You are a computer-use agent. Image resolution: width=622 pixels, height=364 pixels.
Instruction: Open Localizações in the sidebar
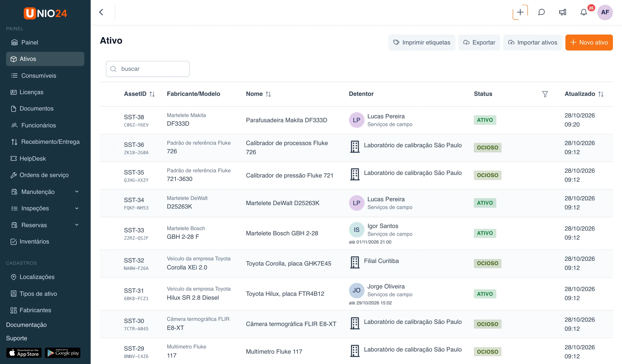[45, 277]
